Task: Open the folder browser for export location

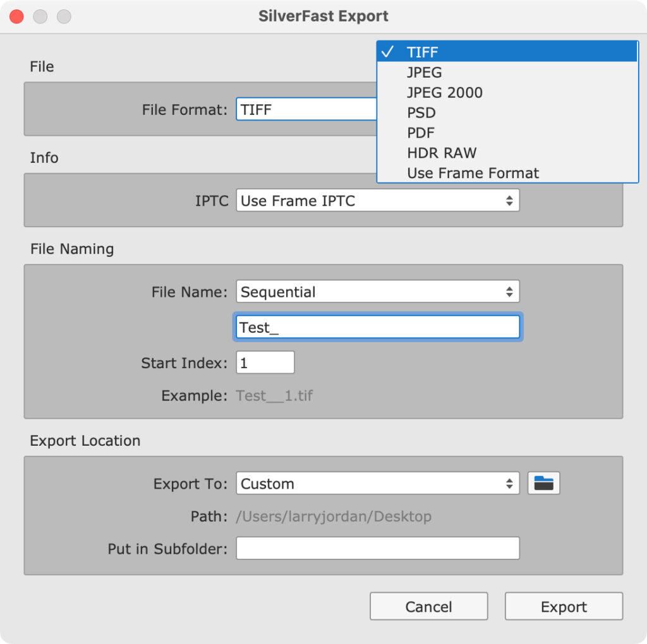Action: click(x=543, y=483)
